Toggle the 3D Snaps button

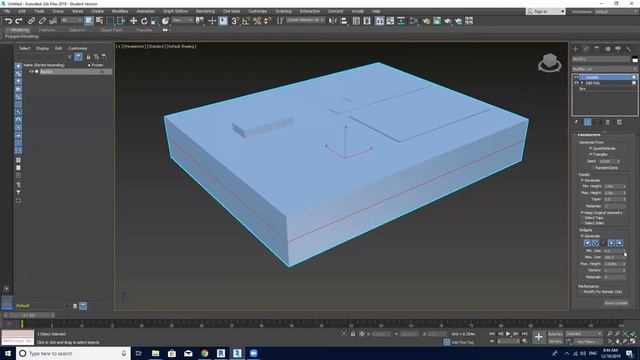point(235,21)
